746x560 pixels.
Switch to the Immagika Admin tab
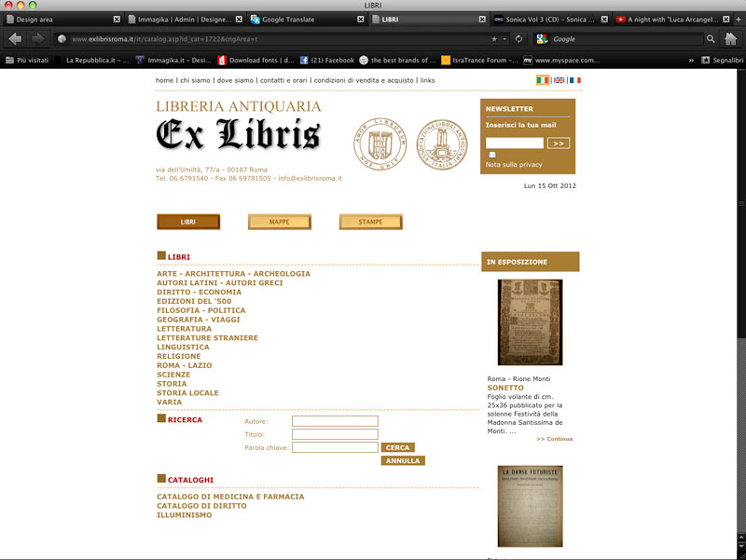[185, 20]
